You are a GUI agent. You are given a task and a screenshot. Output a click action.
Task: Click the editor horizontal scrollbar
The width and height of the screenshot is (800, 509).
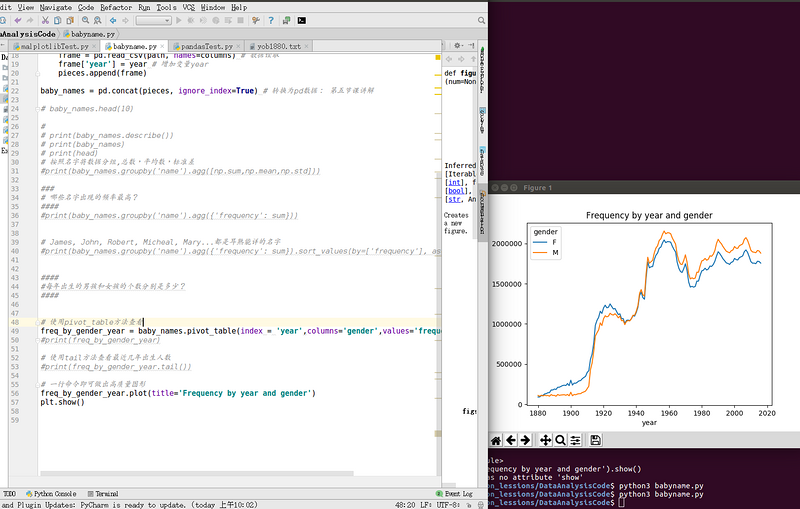point(196,474)
